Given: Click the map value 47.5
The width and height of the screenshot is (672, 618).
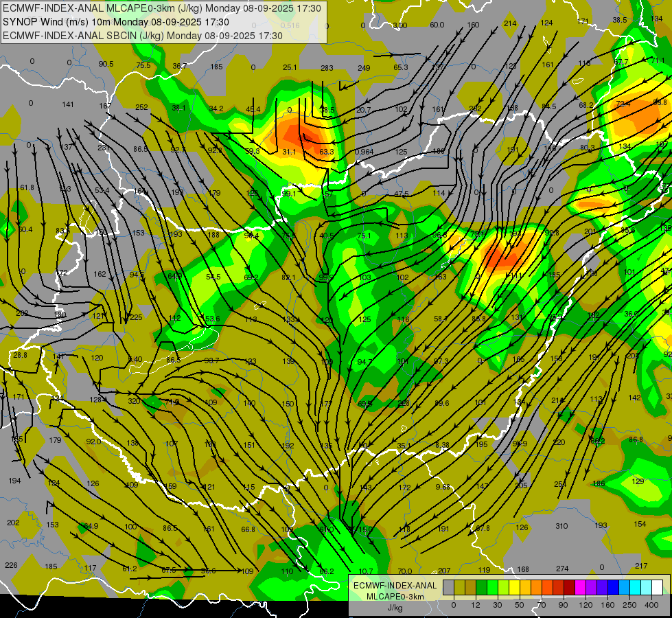Looking at the screenshot, I should pyautogui.click(x=401, y=194).
